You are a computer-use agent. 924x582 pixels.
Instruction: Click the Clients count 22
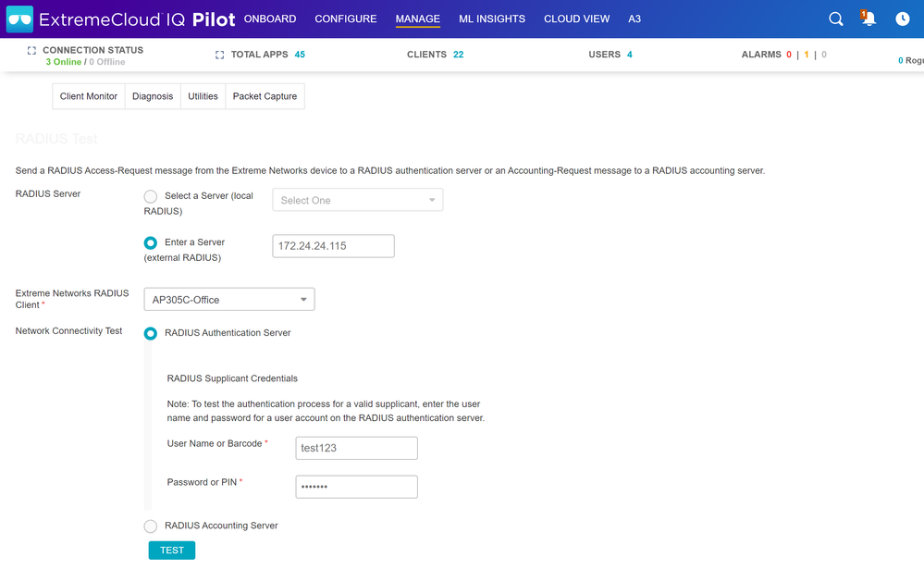click(x=459, y=55)
